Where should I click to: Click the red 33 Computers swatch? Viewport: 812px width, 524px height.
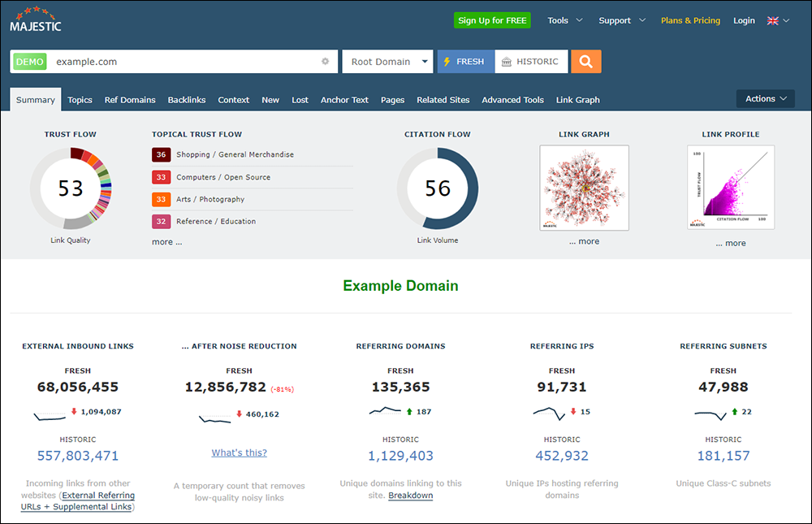161,177
